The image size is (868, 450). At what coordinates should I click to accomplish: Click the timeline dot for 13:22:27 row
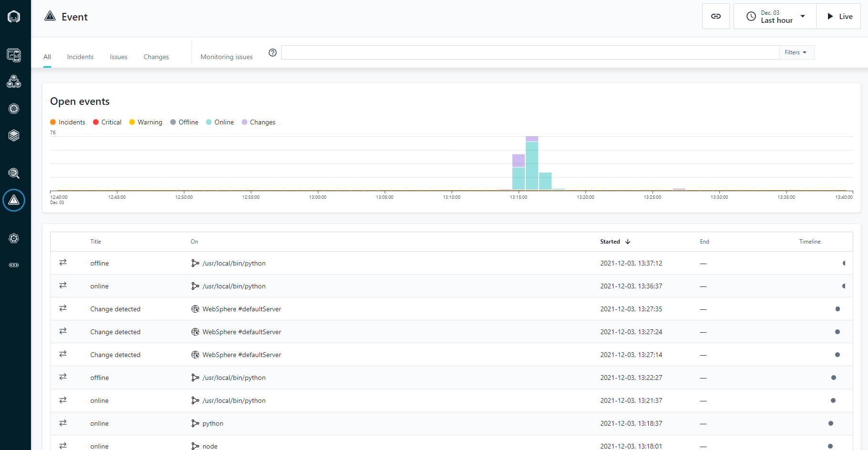tap(834, 378)
